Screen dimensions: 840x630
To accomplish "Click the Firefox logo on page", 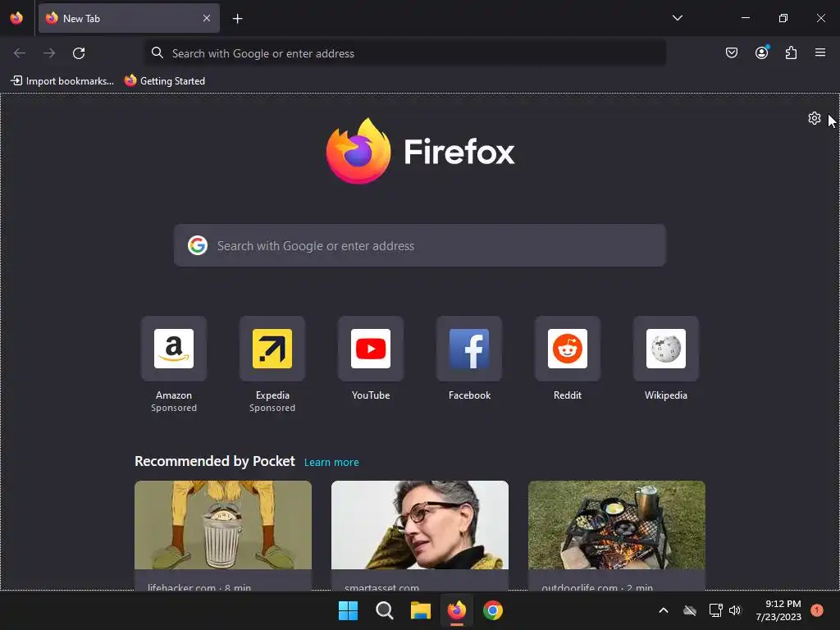I will (420, 151).
